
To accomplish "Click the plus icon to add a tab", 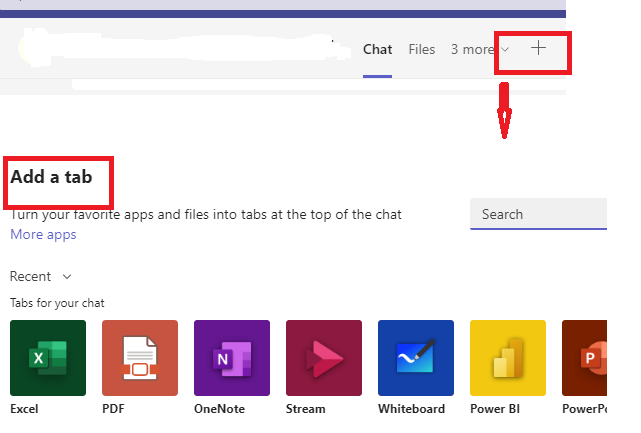I will [x=538, y=48].
